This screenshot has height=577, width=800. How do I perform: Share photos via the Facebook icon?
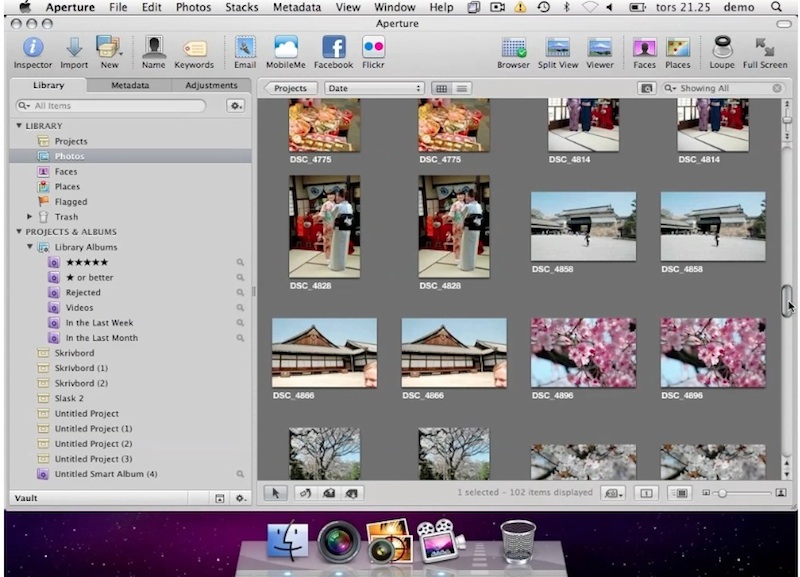pyautogui.click(x=333, y=48)
